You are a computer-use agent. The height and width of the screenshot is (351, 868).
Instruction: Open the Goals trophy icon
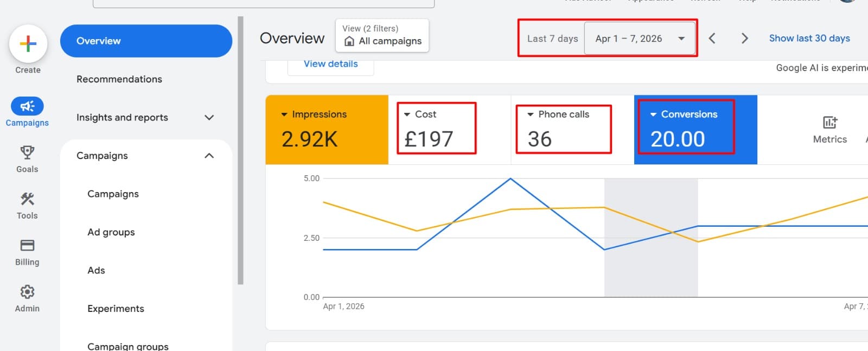click(27, 152)
